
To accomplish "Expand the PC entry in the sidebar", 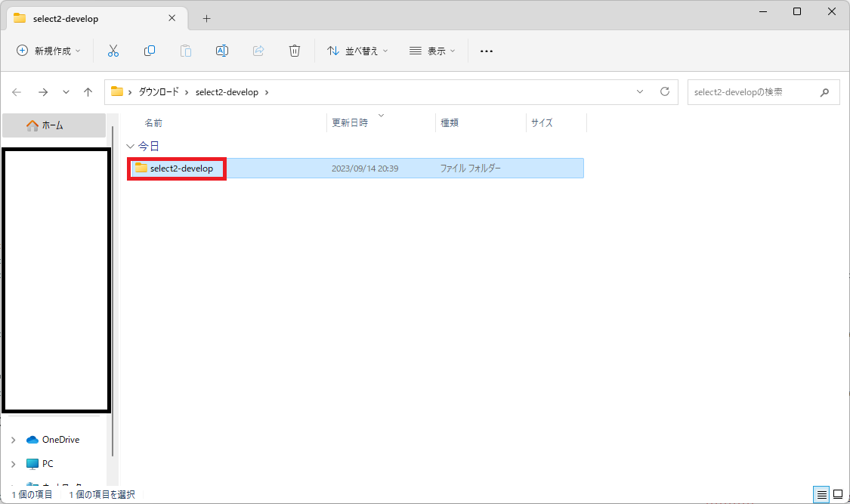I will coord(13,463).
